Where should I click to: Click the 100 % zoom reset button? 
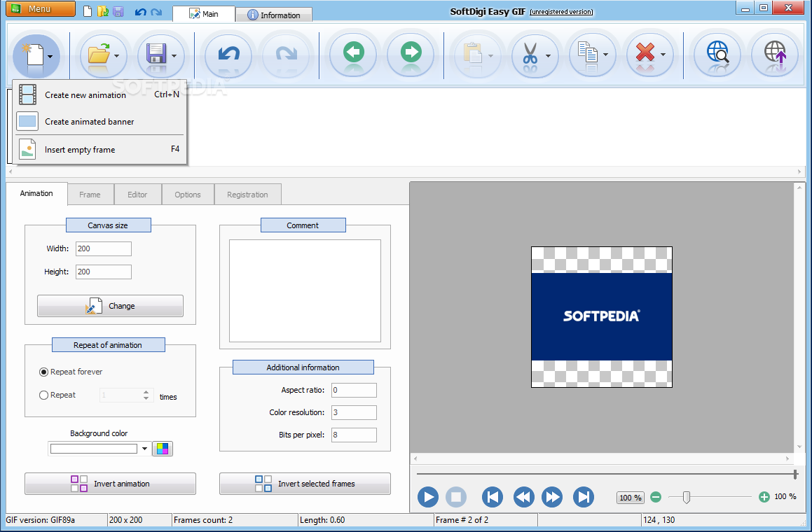click(631, 498)
